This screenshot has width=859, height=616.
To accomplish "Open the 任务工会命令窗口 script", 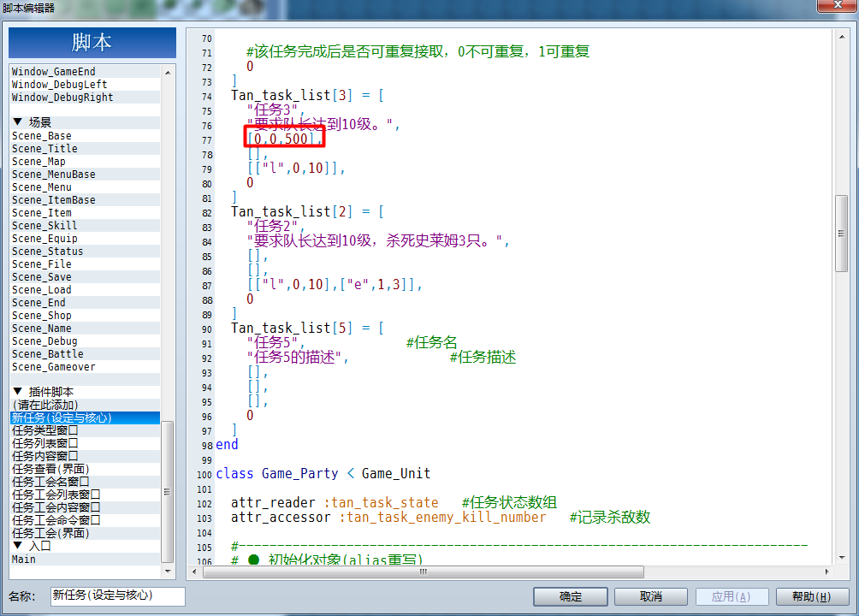I will coord(86,520).
